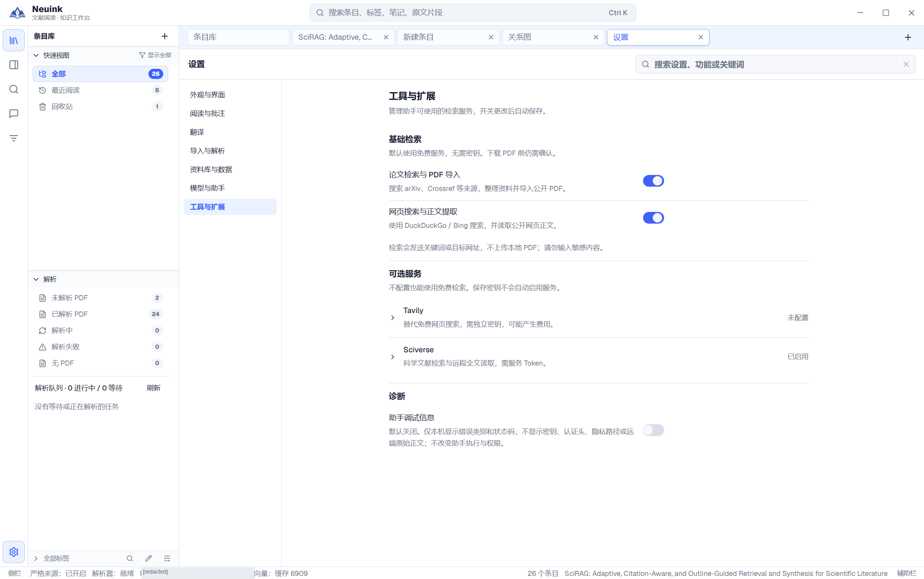
Task: Focus the 搜索设置 input field
Action: 775,64
